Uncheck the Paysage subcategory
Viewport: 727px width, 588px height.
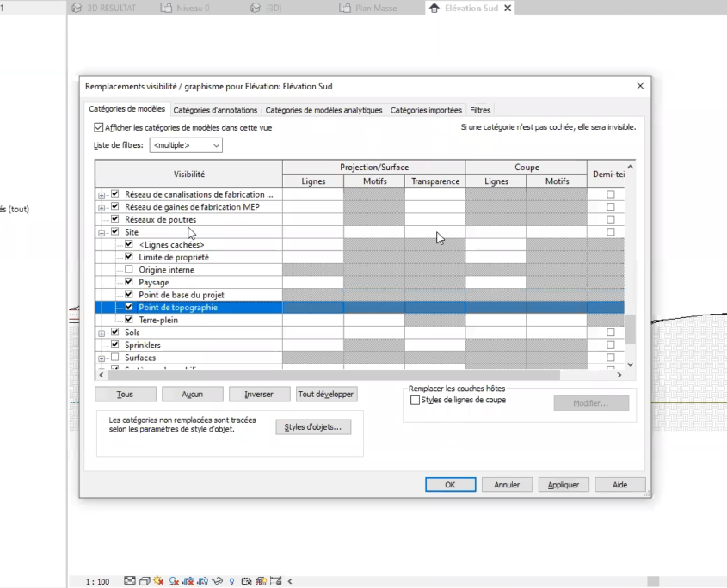point(129,282)
